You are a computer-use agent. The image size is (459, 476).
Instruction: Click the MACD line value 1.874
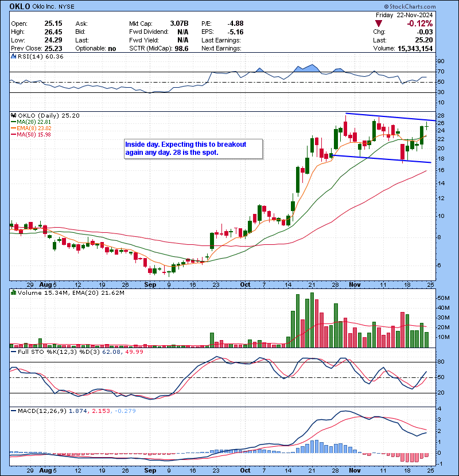[x=78, y=411]
